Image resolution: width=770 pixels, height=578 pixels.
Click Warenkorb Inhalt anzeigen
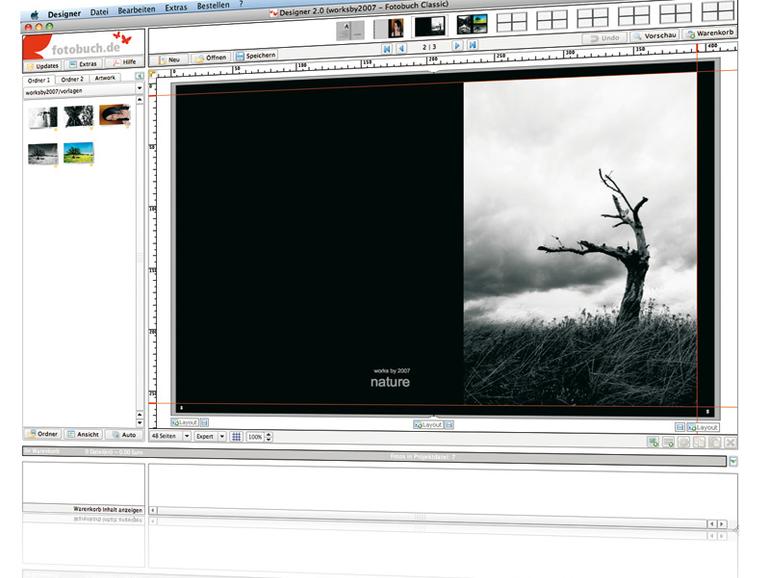pyautogui.click(x=108, y=510)
